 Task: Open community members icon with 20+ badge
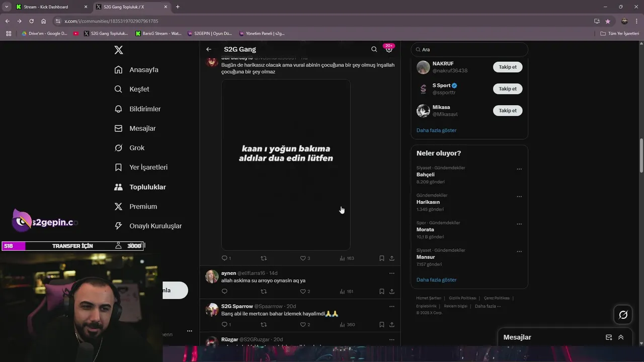coord(389,49)
